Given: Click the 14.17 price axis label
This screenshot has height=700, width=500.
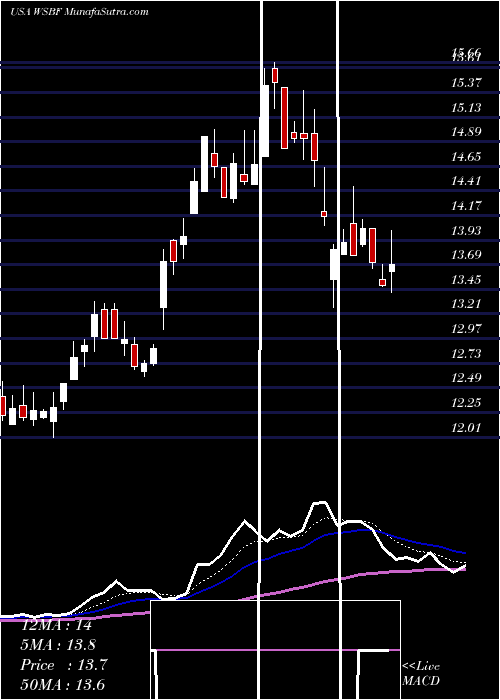Looking at the screenshot, I should [x=467, y=206].
